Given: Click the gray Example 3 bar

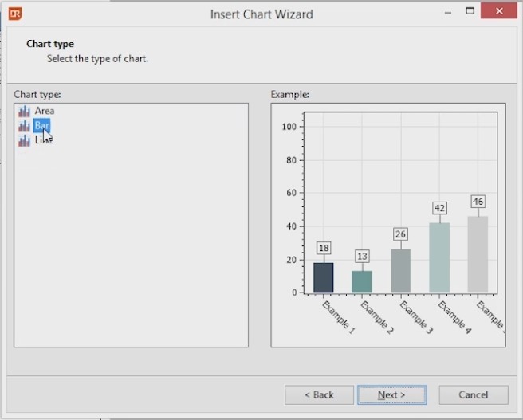Looking at the screenshot, I should 400,271.
